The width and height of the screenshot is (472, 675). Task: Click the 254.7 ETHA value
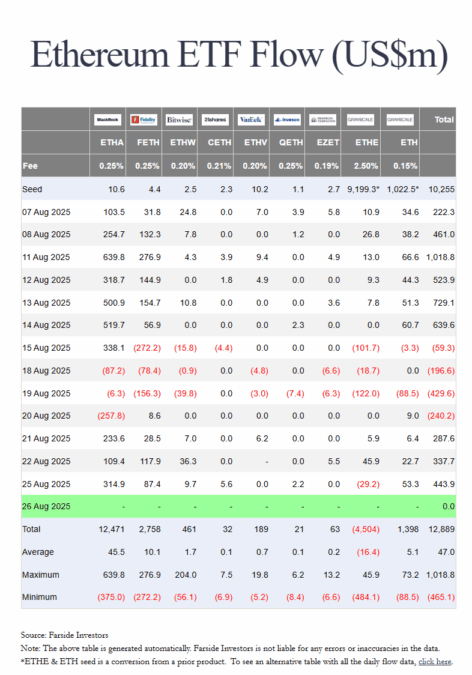(x=114, y=235)
